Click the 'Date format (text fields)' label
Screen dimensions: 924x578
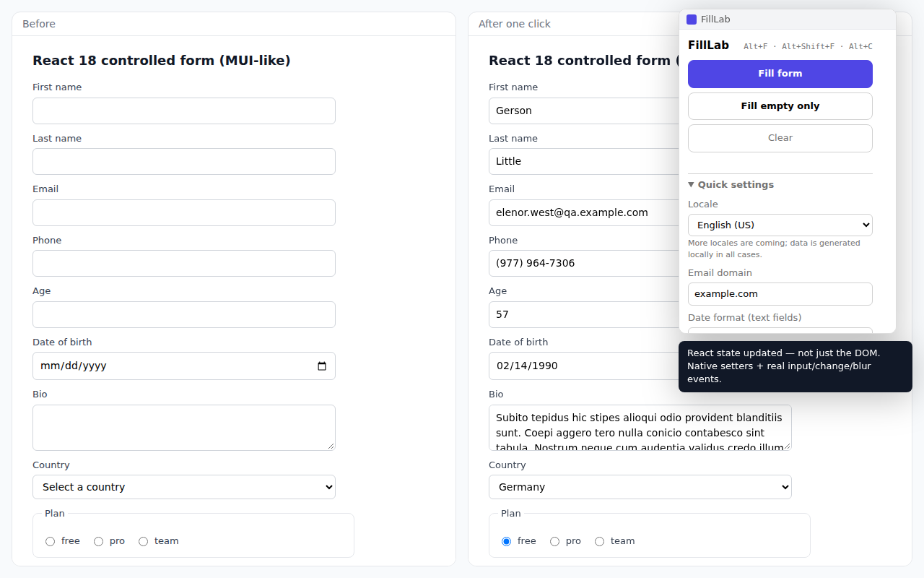tap(745, 318)
